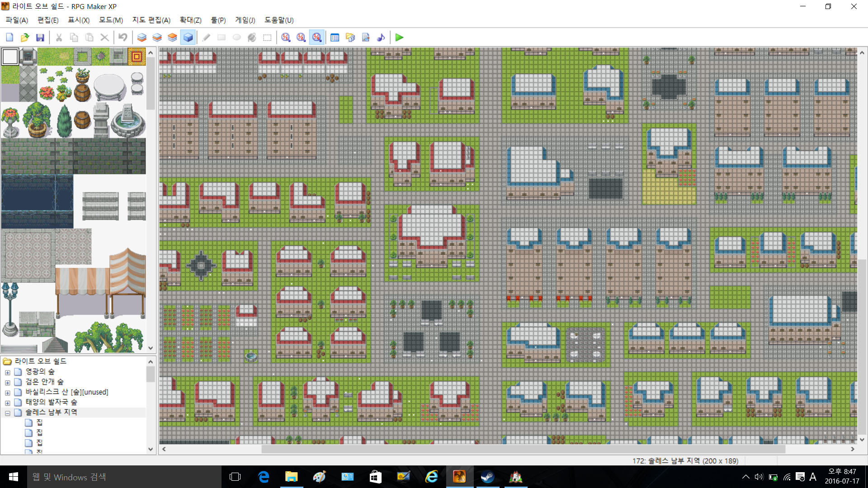Set zoom to 1/2 scale
Viewport: 868px width, 488px height.
pyautogui.click(x=301, y=38)
